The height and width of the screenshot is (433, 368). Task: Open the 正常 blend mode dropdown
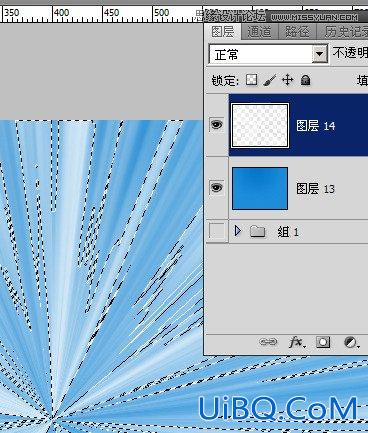268,54
